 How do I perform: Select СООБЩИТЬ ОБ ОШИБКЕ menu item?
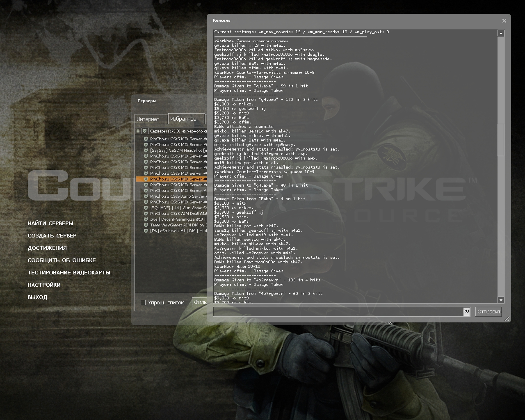pyautogui.click(x=62, y=260)
